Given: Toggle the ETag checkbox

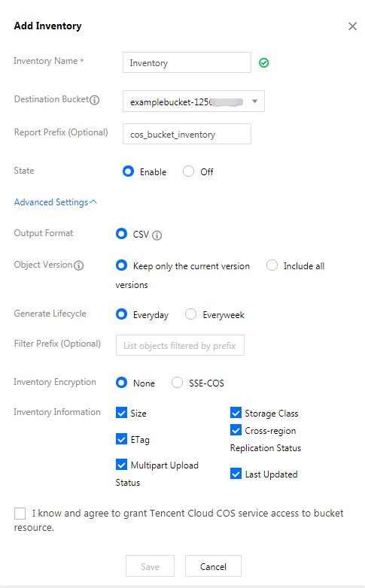Looking at the screenshot, I should coord(122,439).
